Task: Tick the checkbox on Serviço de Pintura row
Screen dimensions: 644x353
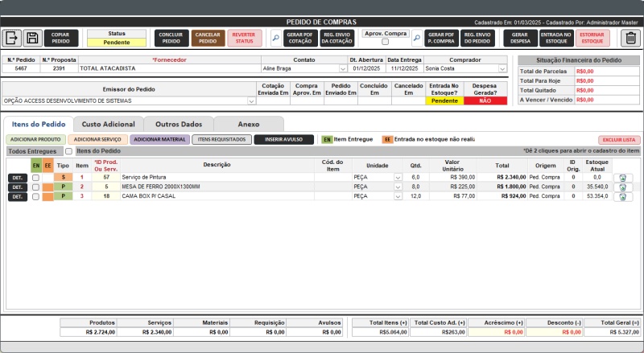Action: [x=35, y=177]
